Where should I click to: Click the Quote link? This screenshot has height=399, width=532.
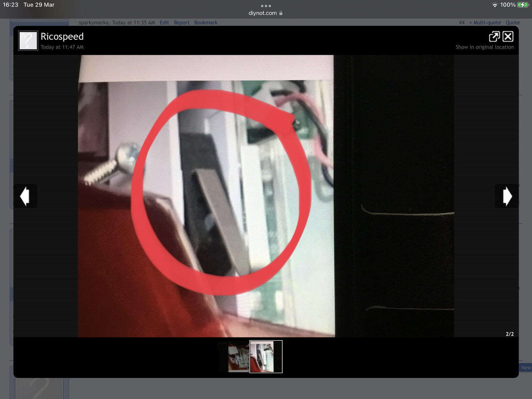click(512, 23)
